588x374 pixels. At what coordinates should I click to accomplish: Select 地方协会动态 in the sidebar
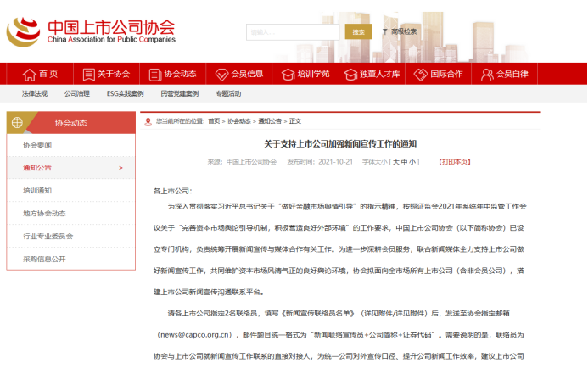click(x=44, y=213)
